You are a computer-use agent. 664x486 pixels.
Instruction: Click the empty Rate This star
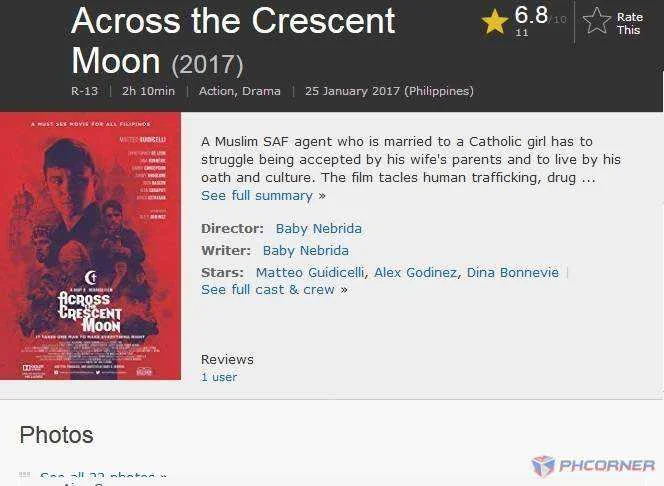[x=597, y=20]
